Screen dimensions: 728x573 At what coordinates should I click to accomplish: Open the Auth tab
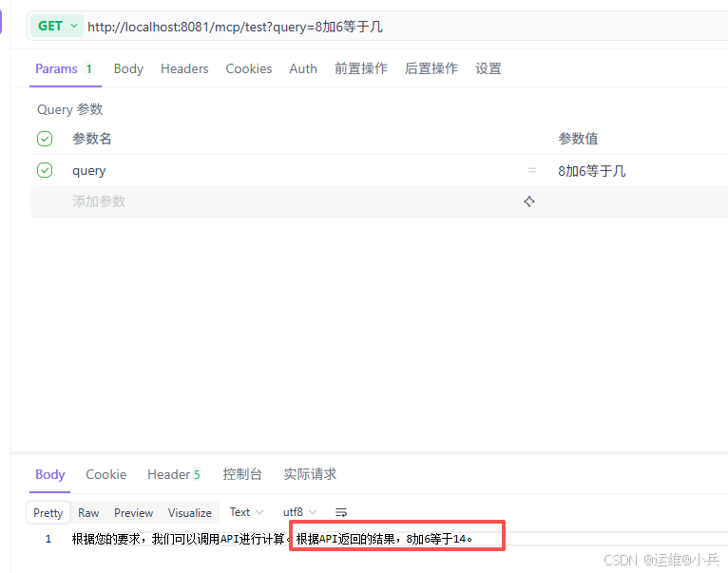click(x=303, y=68)
